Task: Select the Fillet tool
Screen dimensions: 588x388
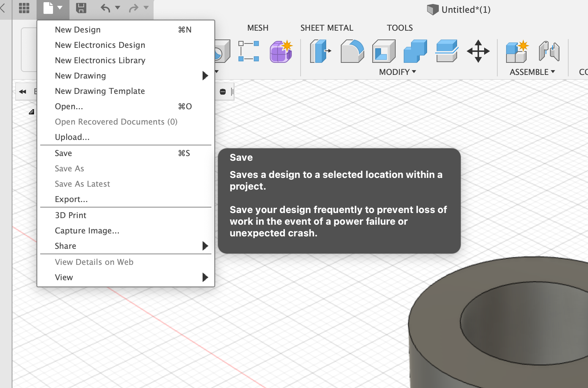Action: pyautogui.click(x=352, y=52)
